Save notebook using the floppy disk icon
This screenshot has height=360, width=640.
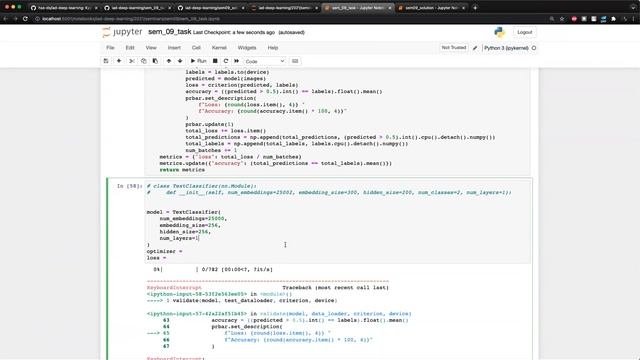106,61
